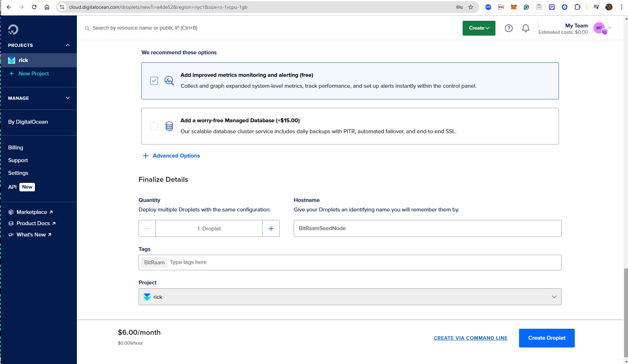This screenshot has height=364, width=628.
Task: Open API in the sidebar
Action: tap(12, 187)
